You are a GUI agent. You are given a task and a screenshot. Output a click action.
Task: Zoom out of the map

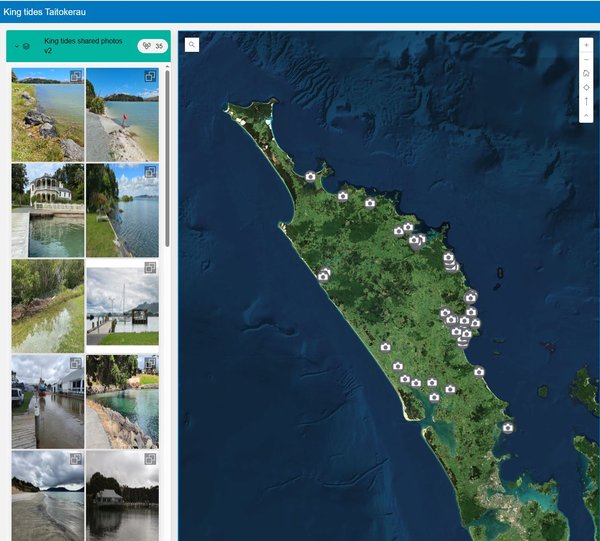(x=586, y=59)
